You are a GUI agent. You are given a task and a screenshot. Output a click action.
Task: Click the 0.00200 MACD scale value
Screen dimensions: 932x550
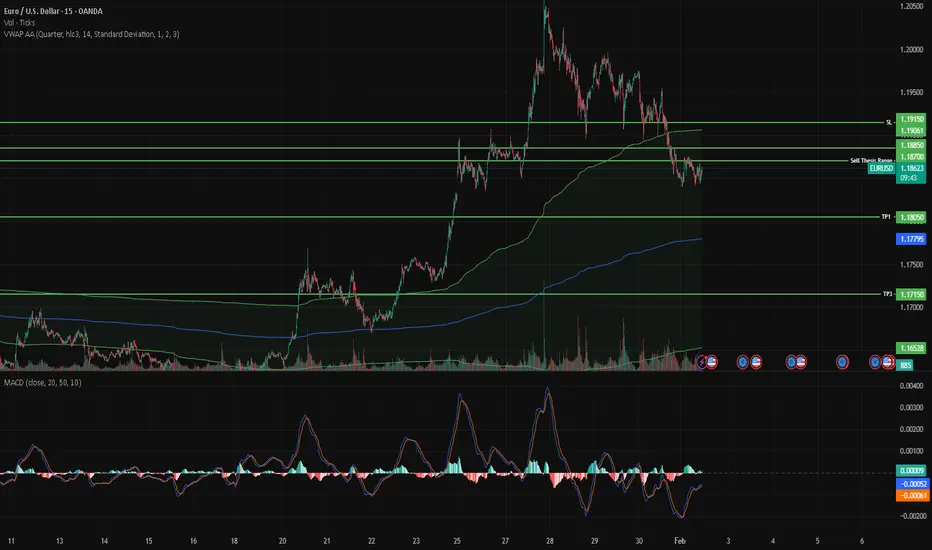pos(911,429)
